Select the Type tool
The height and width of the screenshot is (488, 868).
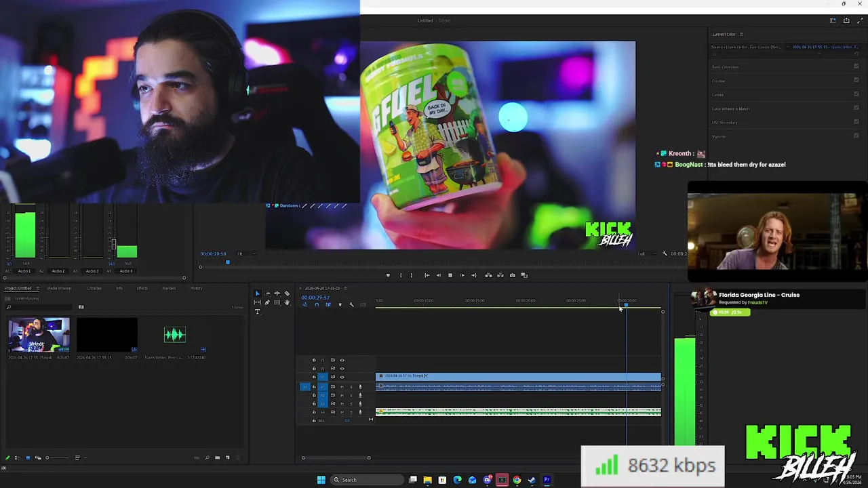pyautogui.click(x=258, y=312)
